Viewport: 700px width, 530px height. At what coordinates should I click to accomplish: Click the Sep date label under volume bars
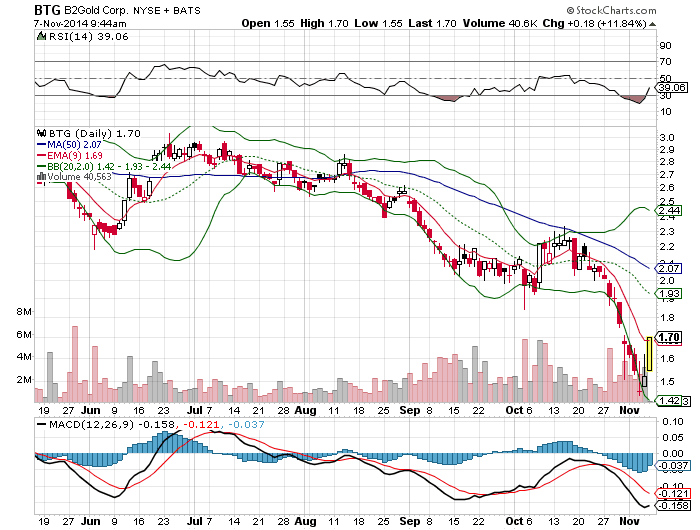[x=410, y=410]
